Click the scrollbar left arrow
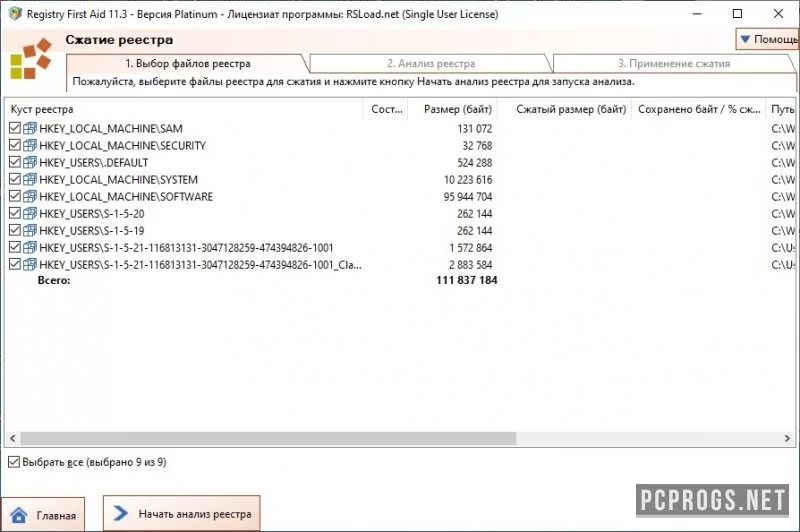The height and width of the screenshot is (532, 800). (x=13, y=438)
